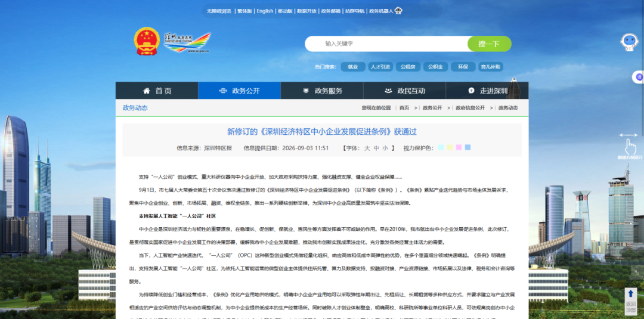
Task: Click the 无障碍浏览 link
Action: (x=219, y=11)
